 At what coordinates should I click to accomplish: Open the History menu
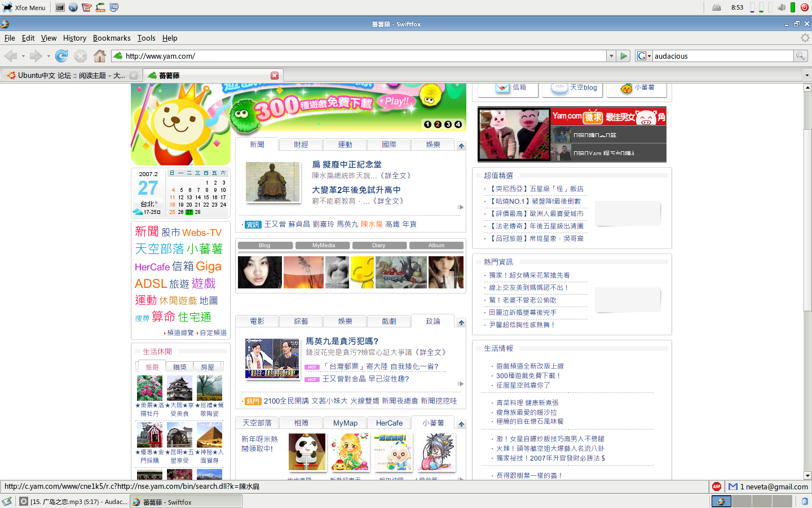pos(74,38)
